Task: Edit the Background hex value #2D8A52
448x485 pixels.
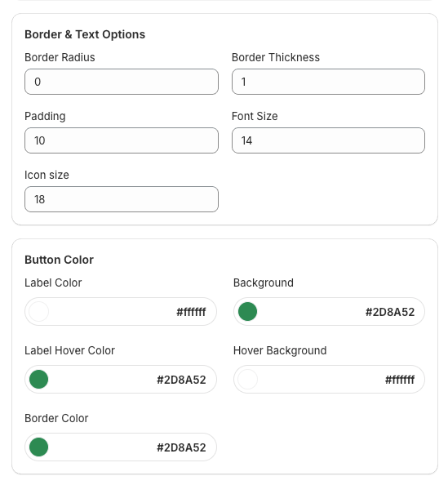Action: 389,312
